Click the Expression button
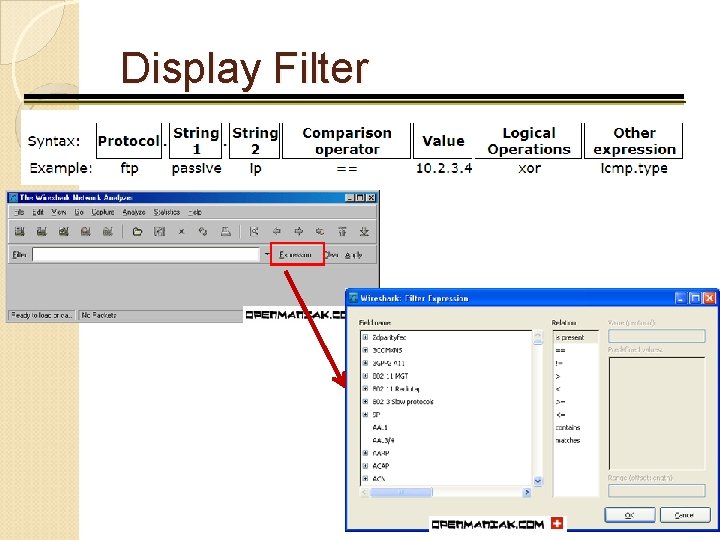The width and height of the screenshot is (720, 540). click(296, 255)
